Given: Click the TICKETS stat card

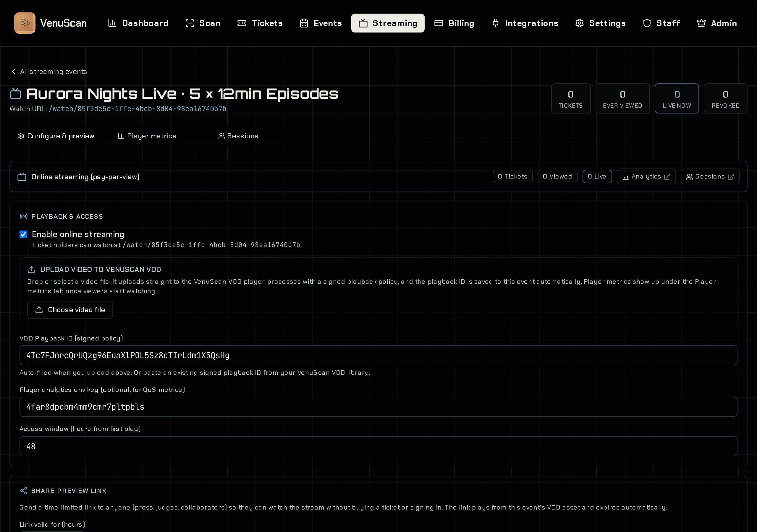Looking at the screenshot, I should [x=571, y=98].
